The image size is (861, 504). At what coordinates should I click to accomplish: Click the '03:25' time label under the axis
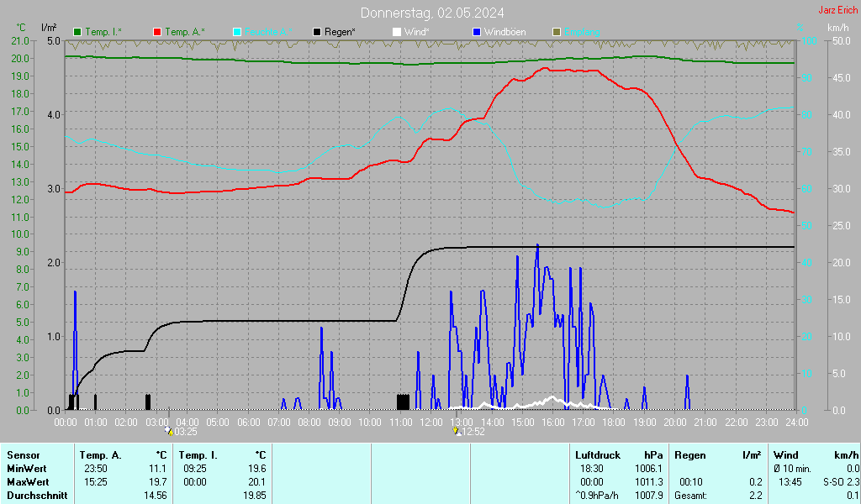point(186,432)
